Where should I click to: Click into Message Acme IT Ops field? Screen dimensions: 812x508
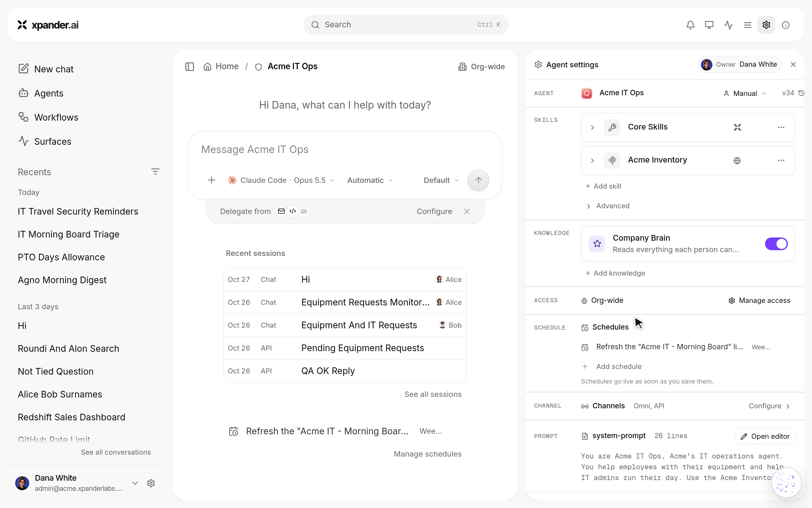point(344,150)
